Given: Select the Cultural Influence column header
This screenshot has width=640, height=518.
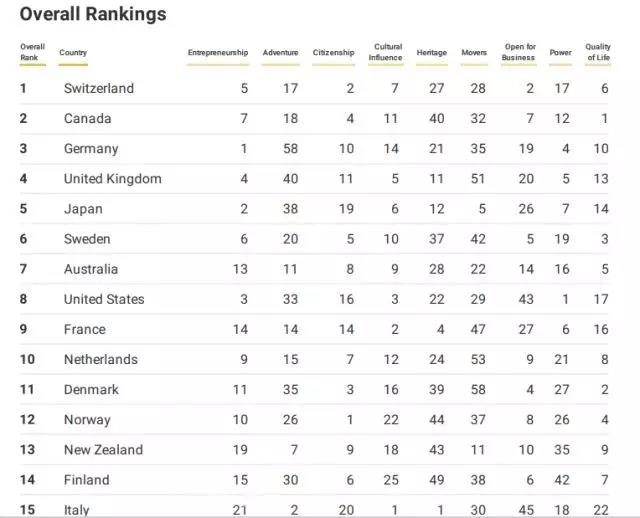Looking at the screenshot, I should (387, 52).
